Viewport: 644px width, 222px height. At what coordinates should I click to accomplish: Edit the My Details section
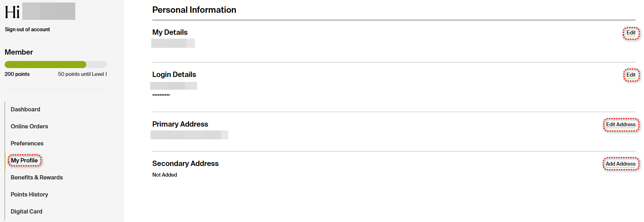631,33
